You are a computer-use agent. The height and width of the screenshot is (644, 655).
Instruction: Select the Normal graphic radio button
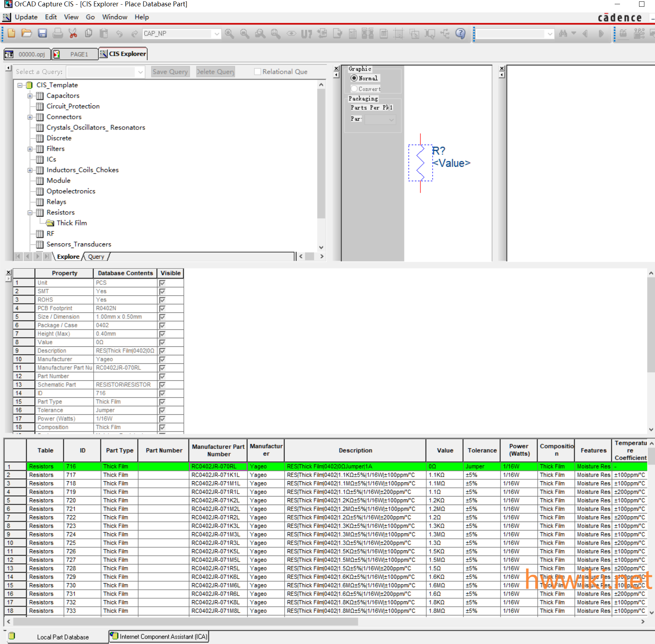coord(354,78)
